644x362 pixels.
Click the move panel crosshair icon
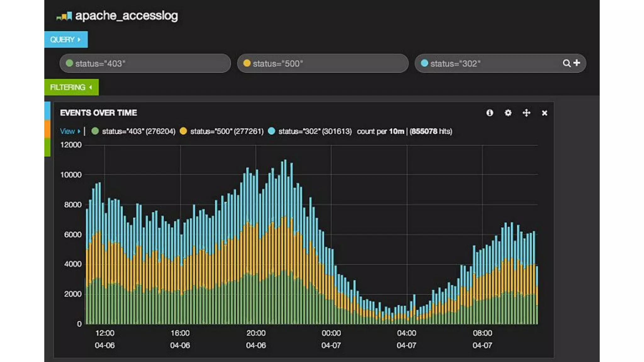pos(526,113)
